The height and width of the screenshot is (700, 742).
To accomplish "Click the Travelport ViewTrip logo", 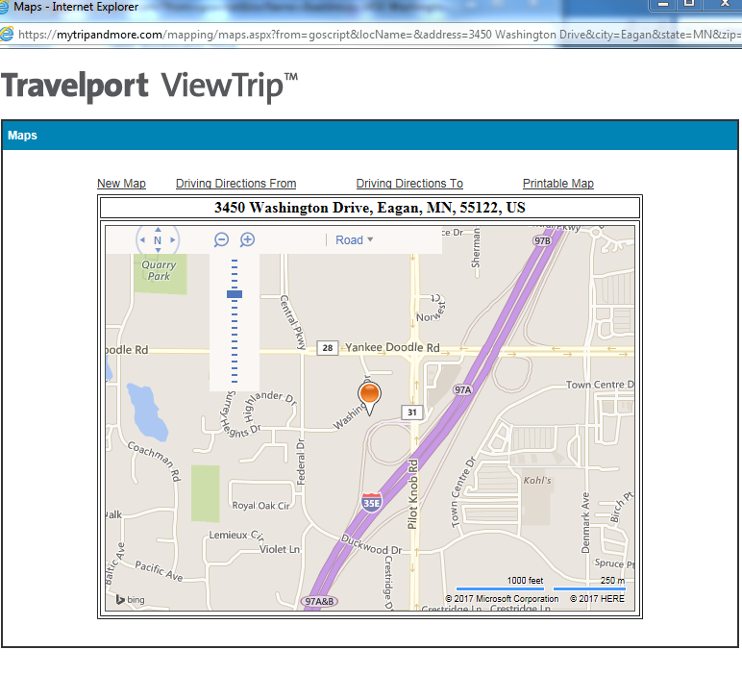I will 150,87.
